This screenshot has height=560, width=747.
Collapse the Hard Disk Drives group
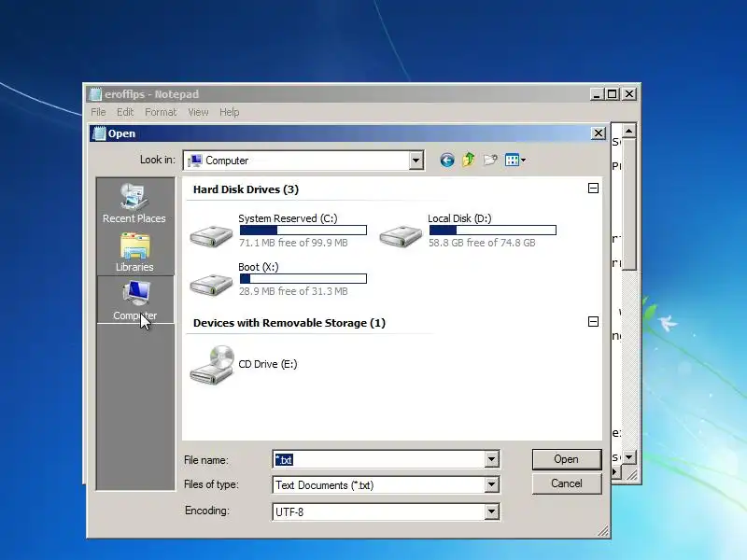(593, 189)
